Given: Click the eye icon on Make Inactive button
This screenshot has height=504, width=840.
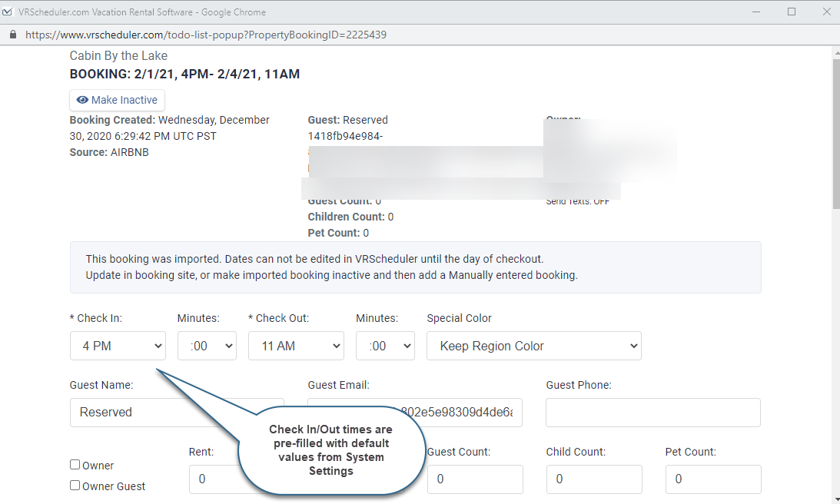Looking at the screenshot, I should (81, 100).
